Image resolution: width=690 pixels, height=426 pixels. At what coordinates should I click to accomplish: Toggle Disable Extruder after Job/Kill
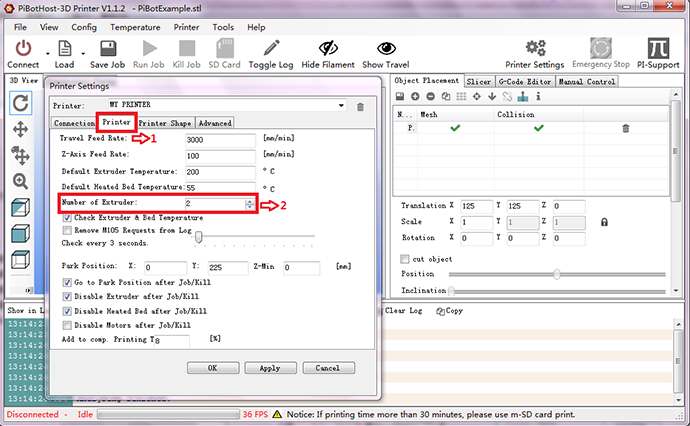(67, 297)
